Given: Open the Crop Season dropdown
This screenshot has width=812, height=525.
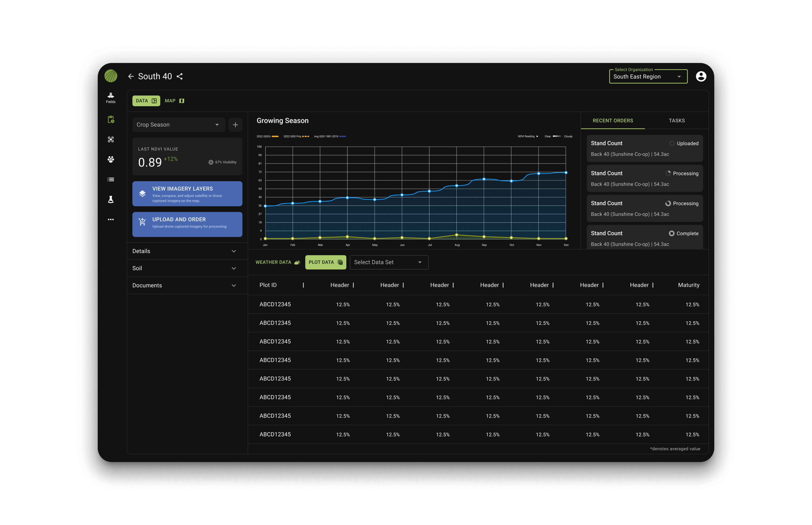Looking at the screenshot, I should pyautogui.click(x=179, y=125).
